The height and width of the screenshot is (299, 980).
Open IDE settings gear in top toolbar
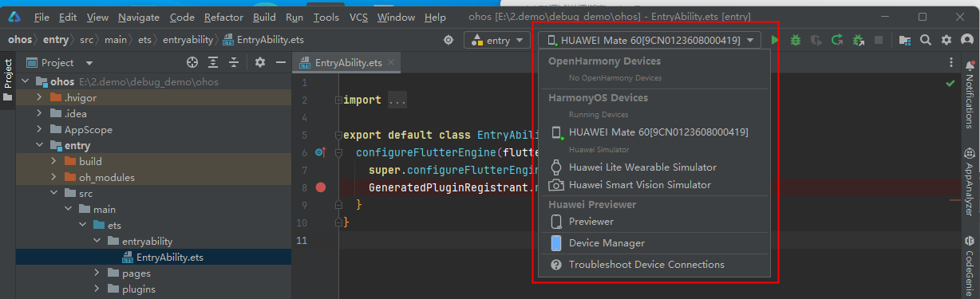point(946,40)
